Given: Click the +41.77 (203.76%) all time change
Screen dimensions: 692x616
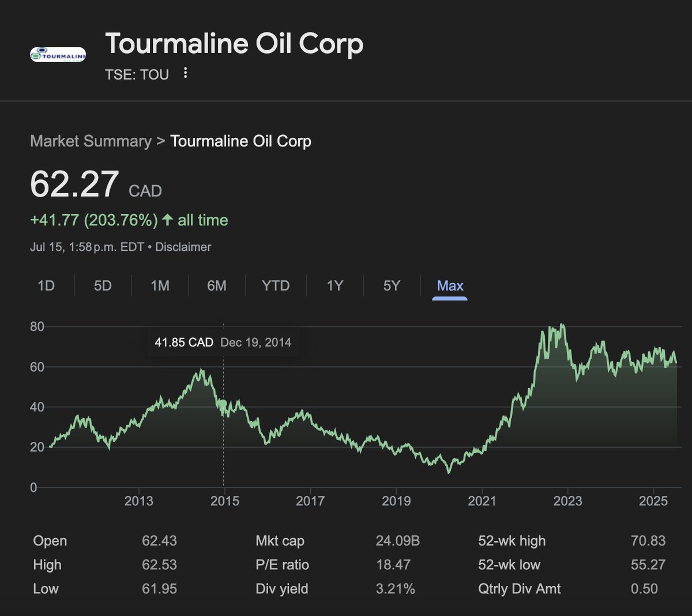Looking at the screenshot, I should [x=129, y=220].
